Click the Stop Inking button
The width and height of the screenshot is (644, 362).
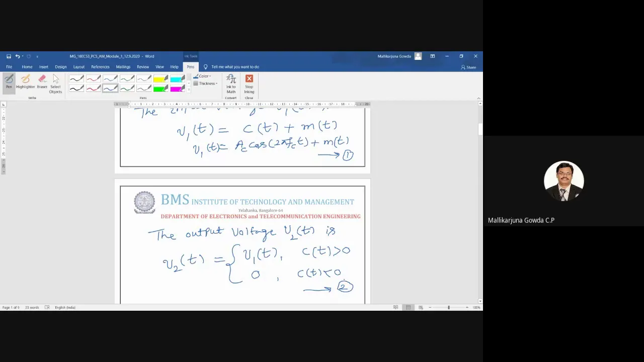(x=249, y=83)
